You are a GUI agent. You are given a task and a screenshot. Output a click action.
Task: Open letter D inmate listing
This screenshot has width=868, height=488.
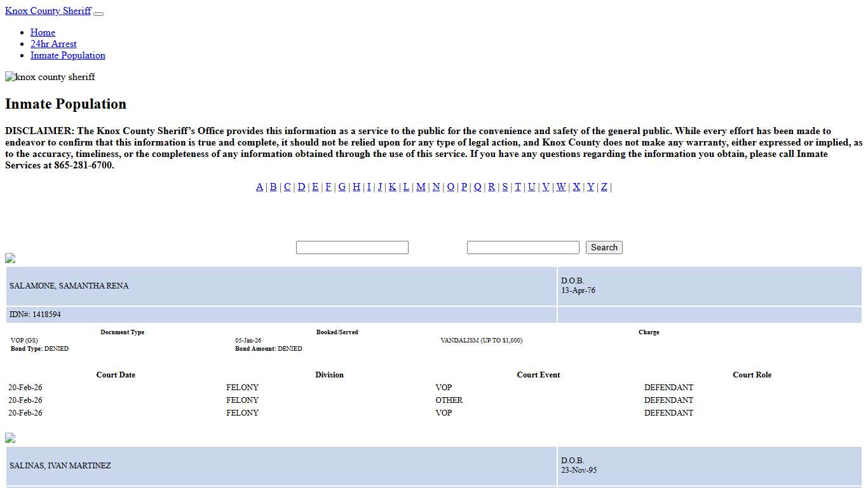tap(301, 187)
